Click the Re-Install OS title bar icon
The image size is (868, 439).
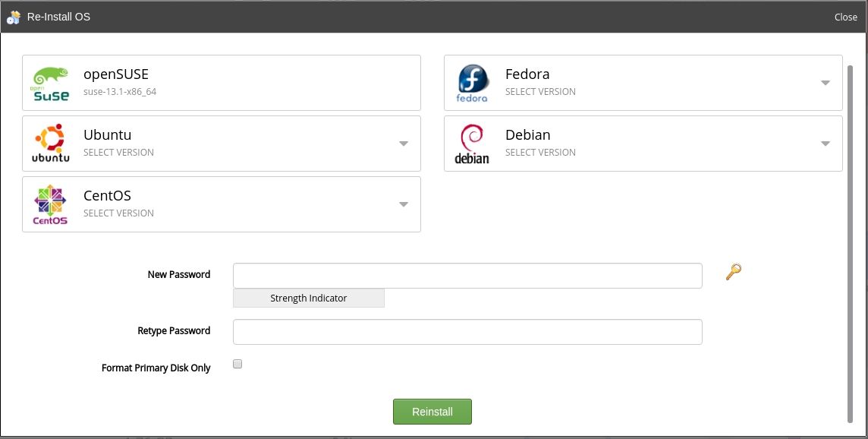[x=14, y=17]
